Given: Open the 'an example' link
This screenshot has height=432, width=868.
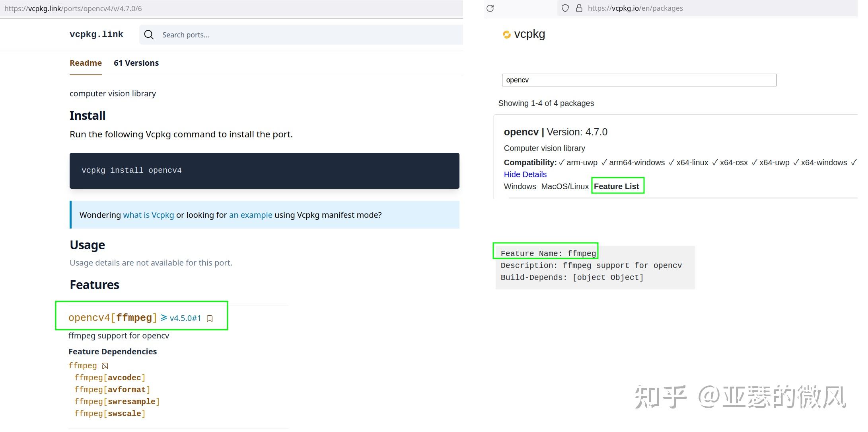Looking at the screenshot, I should point(251,215).
